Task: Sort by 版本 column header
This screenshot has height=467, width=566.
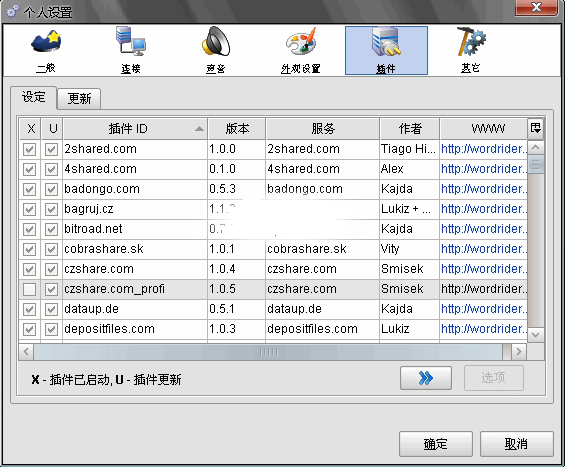Action: coord(237,128)
